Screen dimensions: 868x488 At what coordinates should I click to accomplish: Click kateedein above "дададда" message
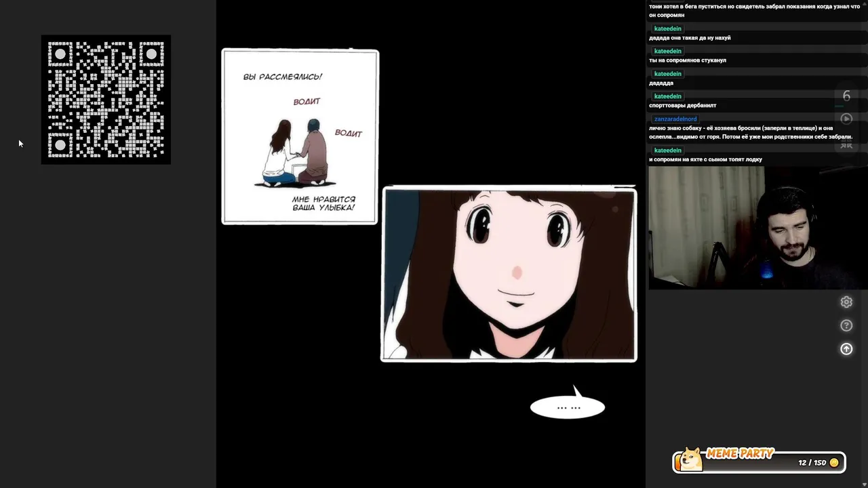pyautogui.click(x=668, y=74)
